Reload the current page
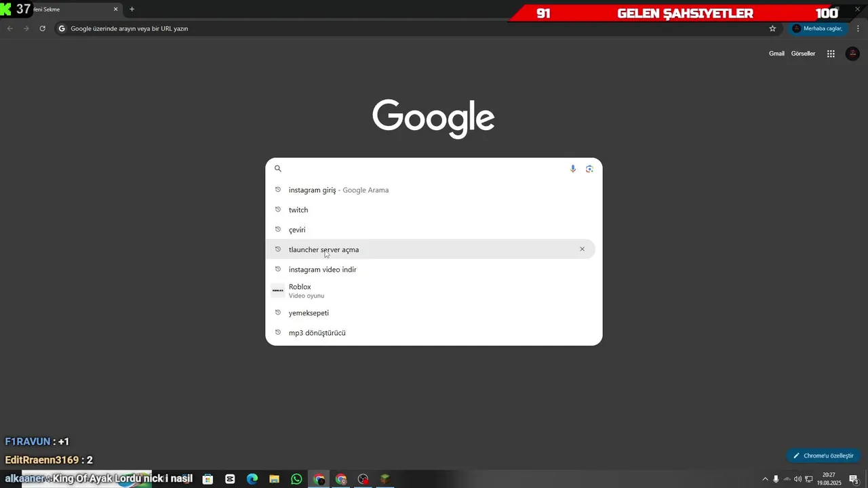 point(42,28)
